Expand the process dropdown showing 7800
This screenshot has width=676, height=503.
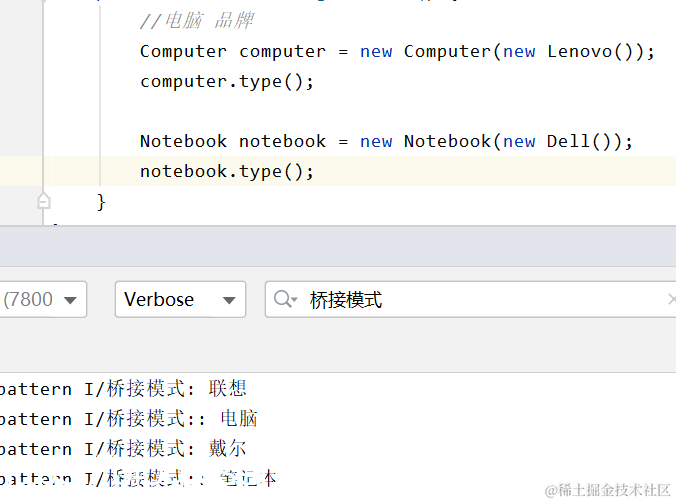(x=42, y=300)
